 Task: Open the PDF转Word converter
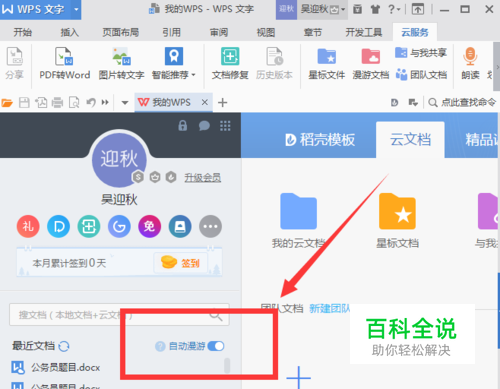(x=64, y=63)
